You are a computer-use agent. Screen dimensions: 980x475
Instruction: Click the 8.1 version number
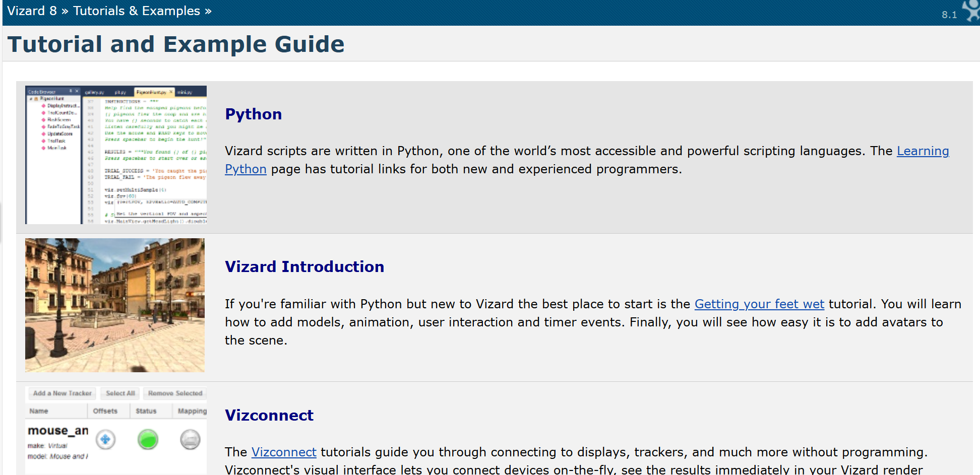(x=949, y=15)
